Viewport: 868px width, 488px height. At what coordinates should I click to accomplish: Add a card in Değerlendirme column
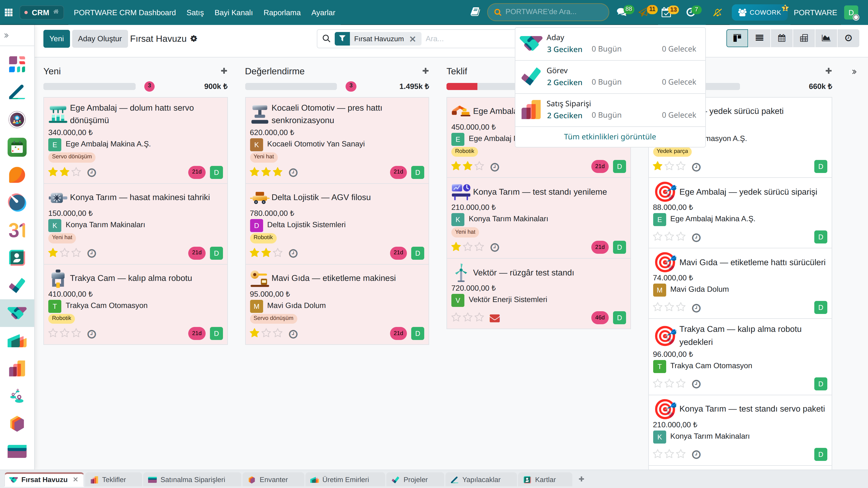pos(425,71)
